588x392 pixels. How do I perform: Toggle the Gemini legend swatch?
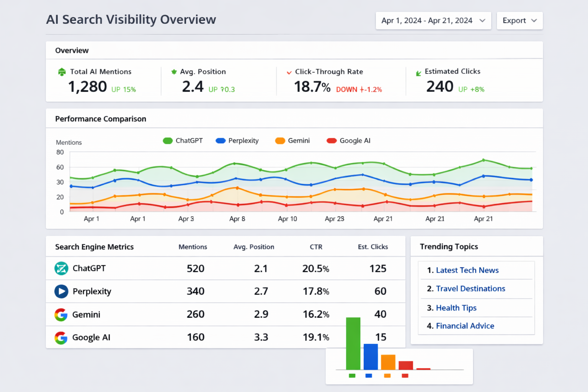(x=280, y=141)
